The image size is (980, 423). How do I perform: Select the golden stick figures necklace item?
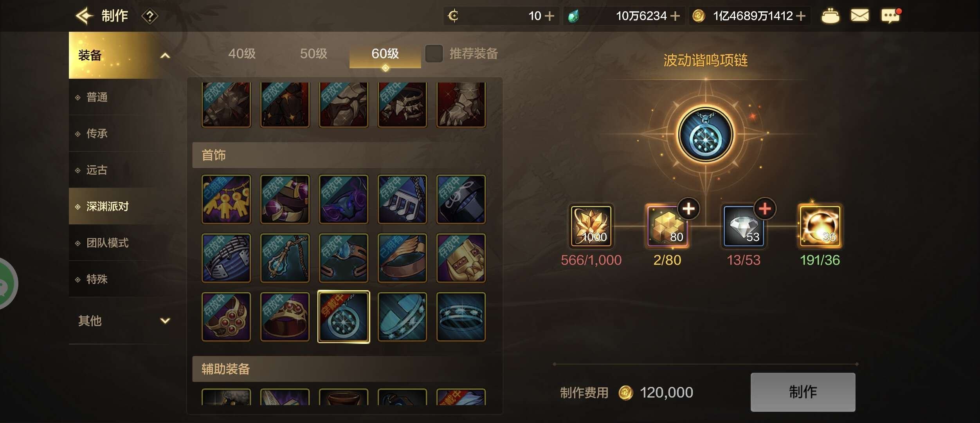click(x=226, y=199)
